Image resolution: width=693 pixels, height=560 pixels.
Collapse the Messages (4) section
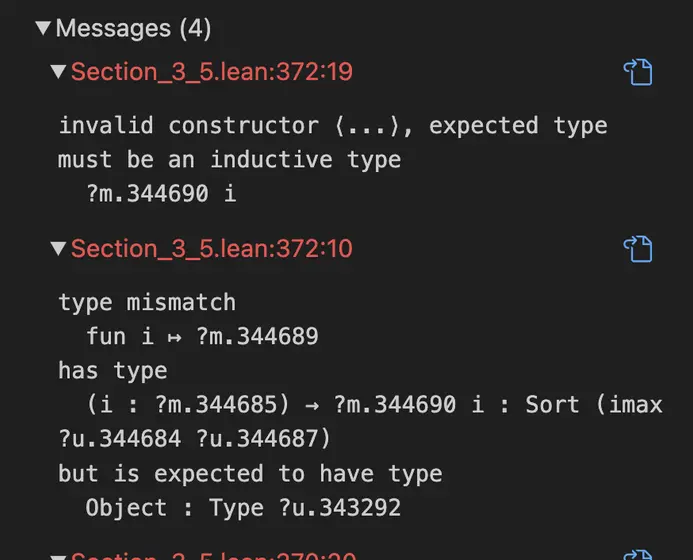(43, 29)
